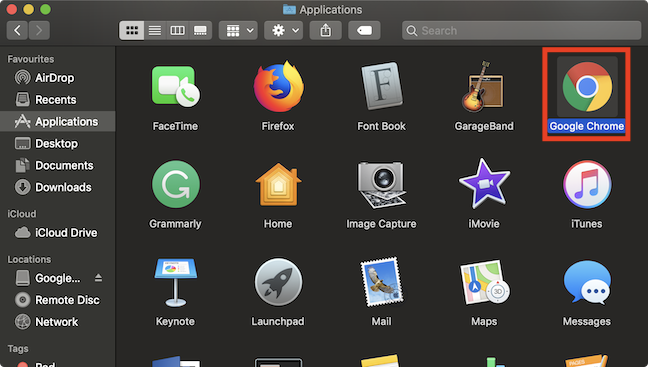
Task: Open Downloads in the sidebar
Action: pos(58,187)
